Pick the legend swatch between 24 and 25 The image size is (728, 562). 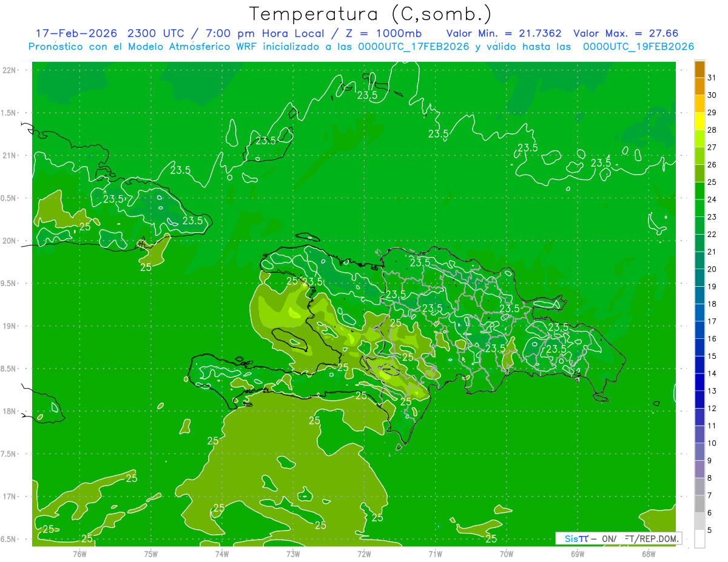tap(699, 190)
